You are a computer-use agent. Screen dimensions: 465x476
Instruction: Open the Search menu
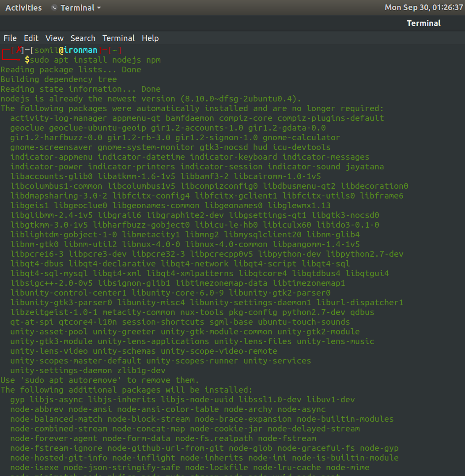83,38
